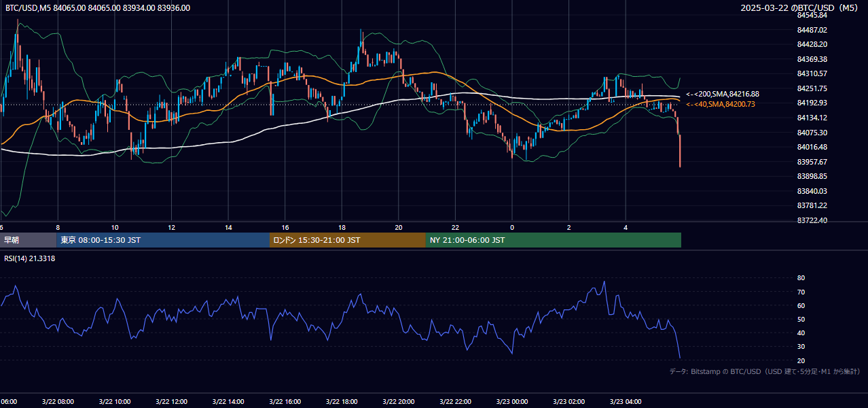This screenshot has width=868, height=408.
Task: Click the 3/22 08:00 date label
Action: (58, 402)
